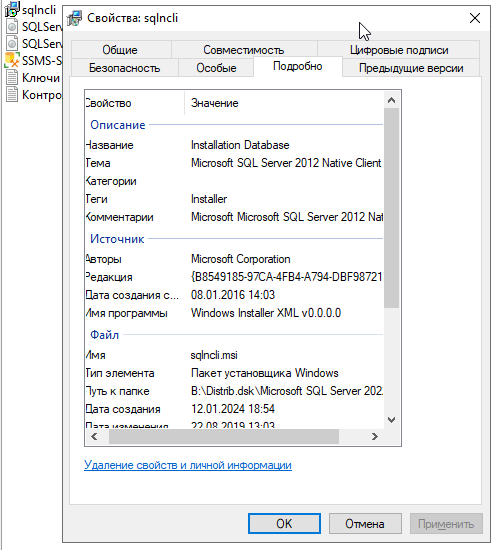Click the Редакция GUID value
Screen dimensions: 494x550
(x=286, y=277)
